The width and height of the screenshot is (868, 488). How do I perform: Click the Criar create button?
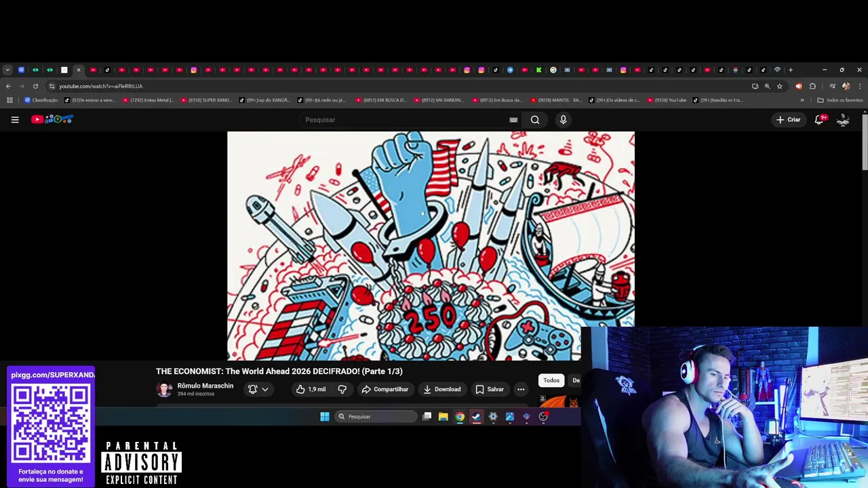tap(789, 119)
